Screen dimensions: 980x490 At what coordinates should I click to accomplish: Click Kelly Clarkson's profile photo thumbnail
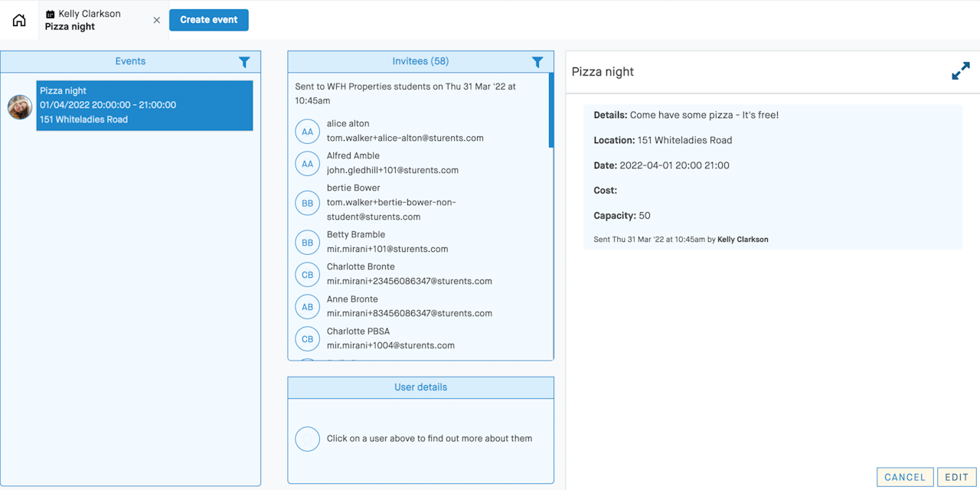point(20,107)
